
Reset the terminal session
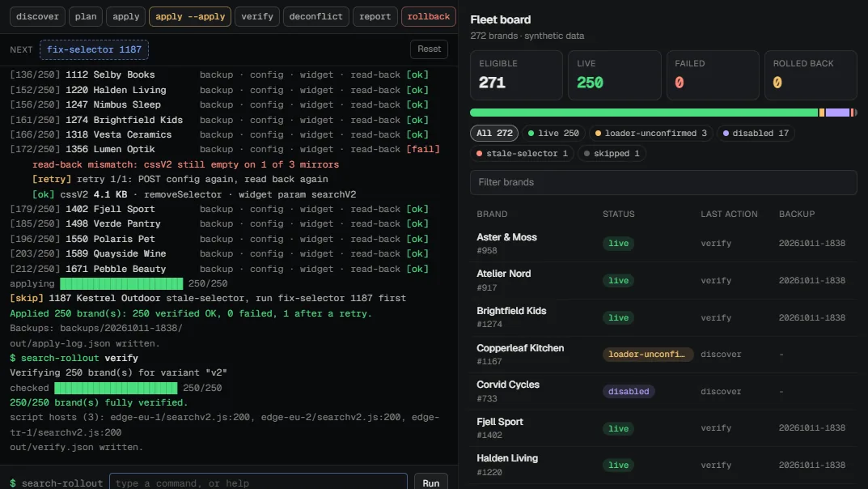click(x=429, y=49)
